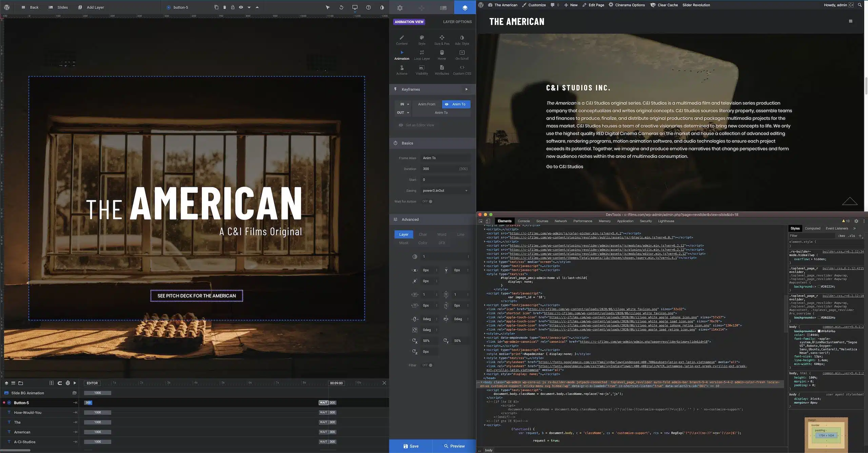Open slide options image tab
Image resolution: width=868 pixels, height=453 pixels.
coord(443,8)
